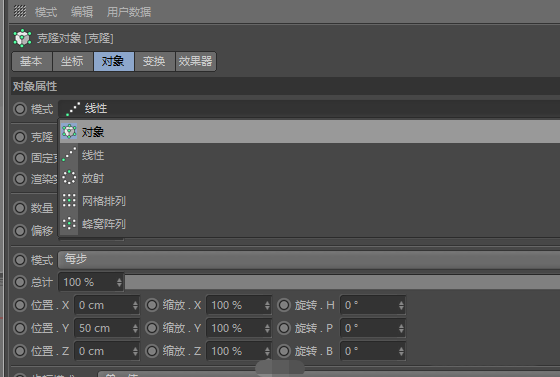Viewport: 560px width, 377px height.
Task: Click the grip handle icon beside 模式 menu
Action: 20,11
